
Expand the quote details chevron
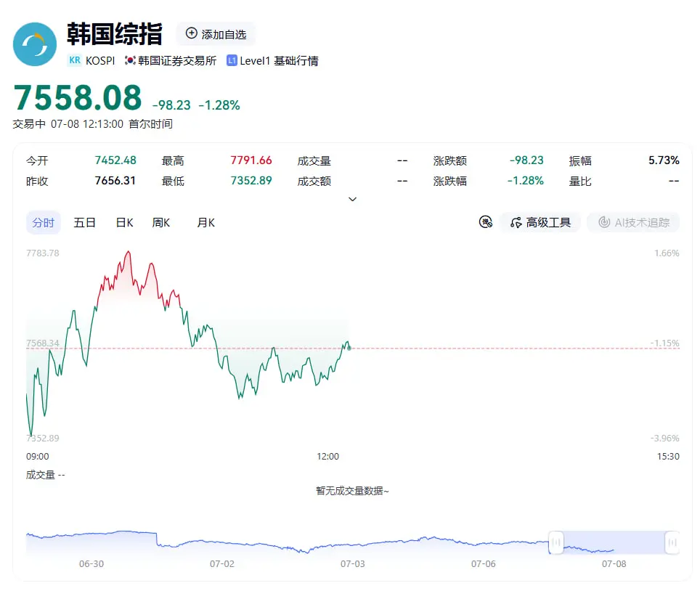point(352,199)
